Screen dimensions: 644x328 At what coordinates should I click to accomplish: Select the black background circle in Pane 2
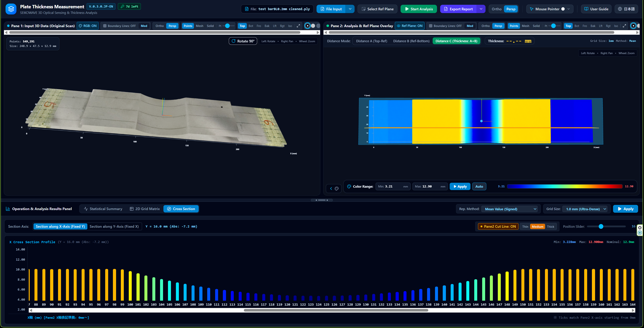click(633, 26)
